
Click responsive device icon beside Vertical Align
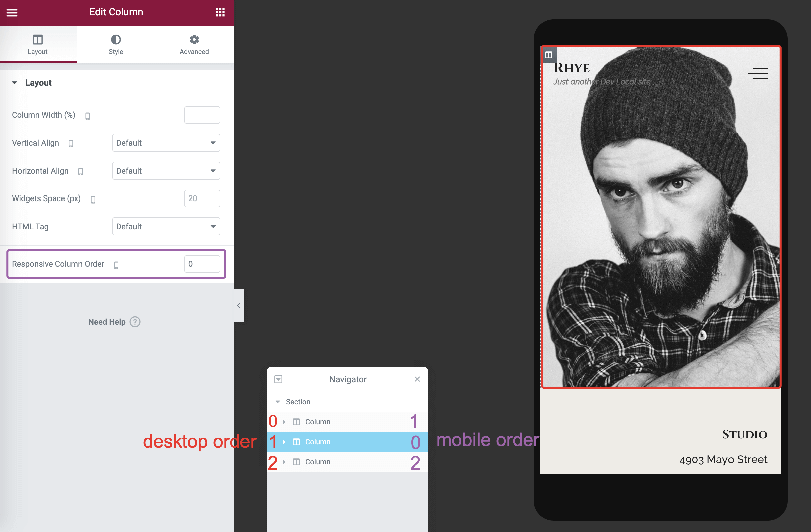(71, 144)
